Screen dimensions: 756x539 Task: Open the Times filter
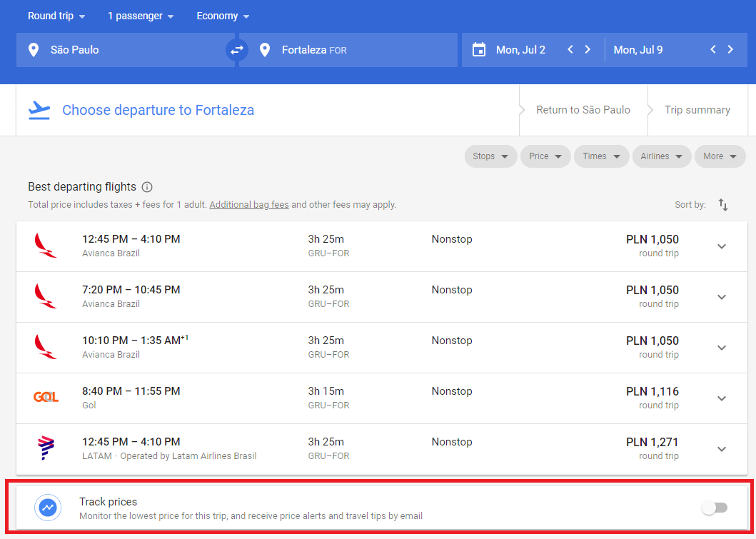(601, 156)
